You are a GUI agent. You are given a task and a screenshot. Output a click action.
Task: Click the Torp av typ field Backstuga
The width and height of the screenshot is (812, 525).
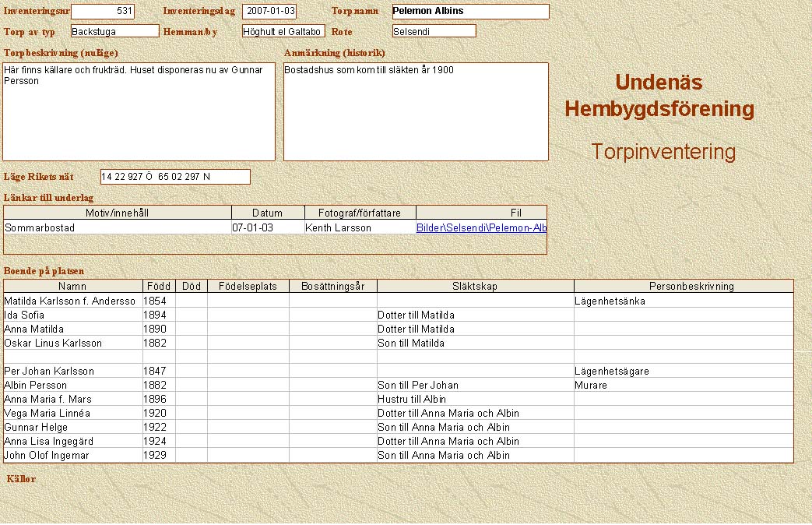click(114, 31)
